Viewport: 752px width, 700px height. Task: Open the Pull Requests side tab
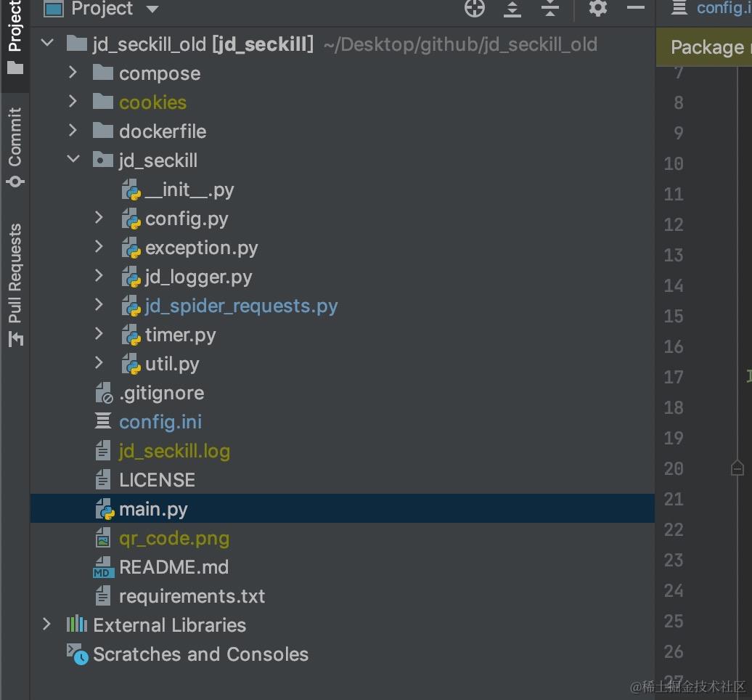pyautogui.click(x=15, y=284)
